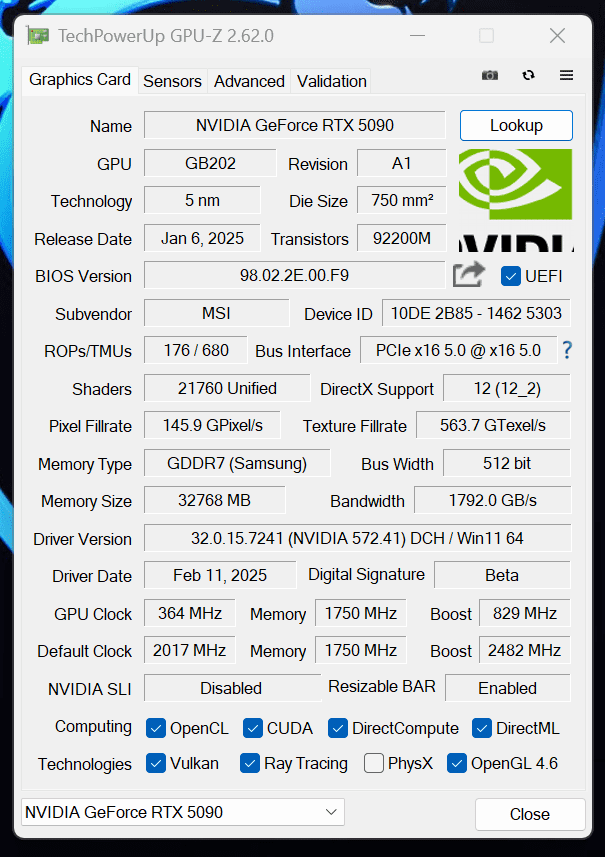Image resolution: width=605 pixels, height=857 pixels.
Task: Click the NVIDIA logo image
Action: click(515, 200)
